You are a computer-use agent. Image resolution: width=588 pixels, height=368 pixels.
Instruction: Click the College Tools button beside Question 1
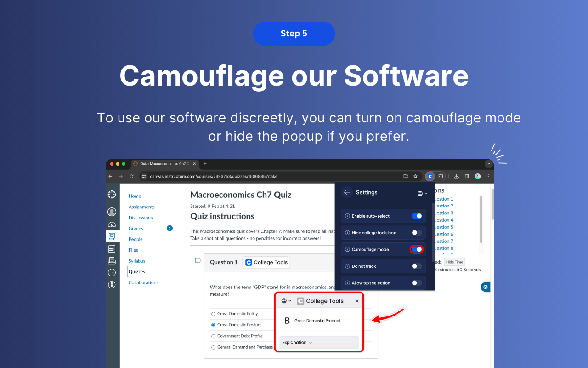pos(266,262)
